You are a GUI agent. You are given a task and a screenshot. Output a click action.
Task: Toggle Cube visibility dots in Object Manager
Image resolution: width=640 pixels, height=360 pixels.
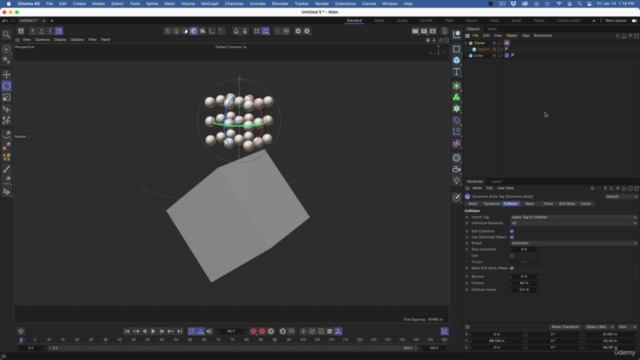click(498, 56)
